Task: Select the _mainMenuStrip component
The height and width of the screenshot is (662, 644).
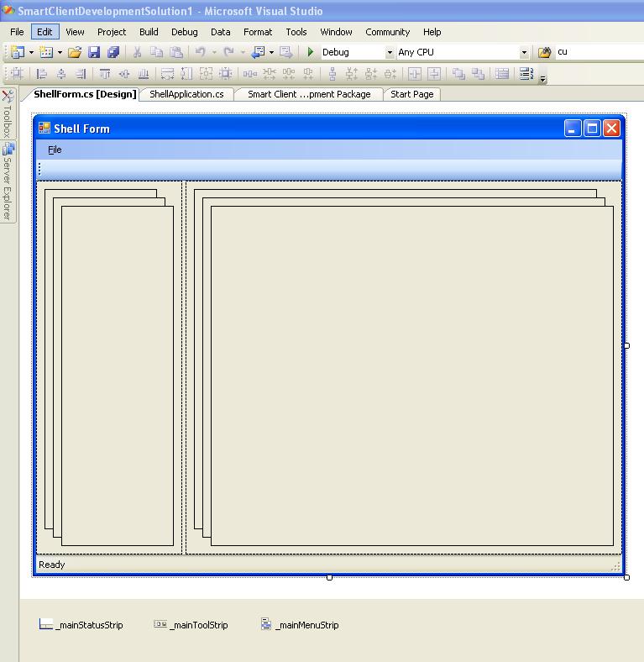Action: click(300, 625)
